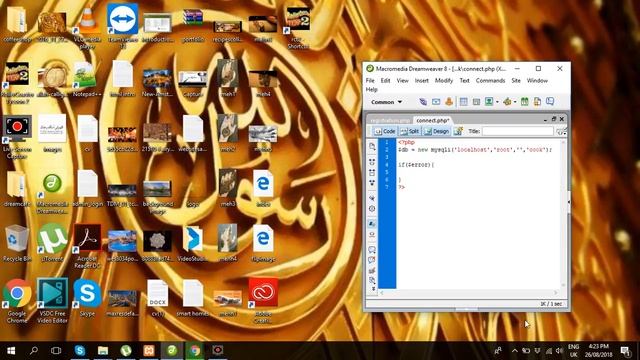Open the Insert menu
The width and height of the screenshot is (640, 360).
pos(422,80)
